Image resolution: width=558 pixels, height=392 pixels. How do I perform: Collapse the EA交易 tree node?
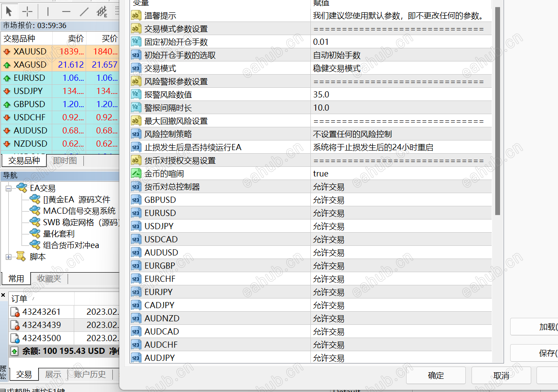9,188
